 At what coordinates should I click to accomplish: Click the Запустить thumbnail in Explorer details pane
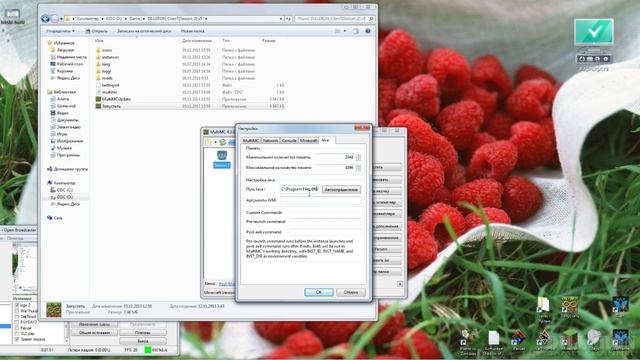[53, 309]
